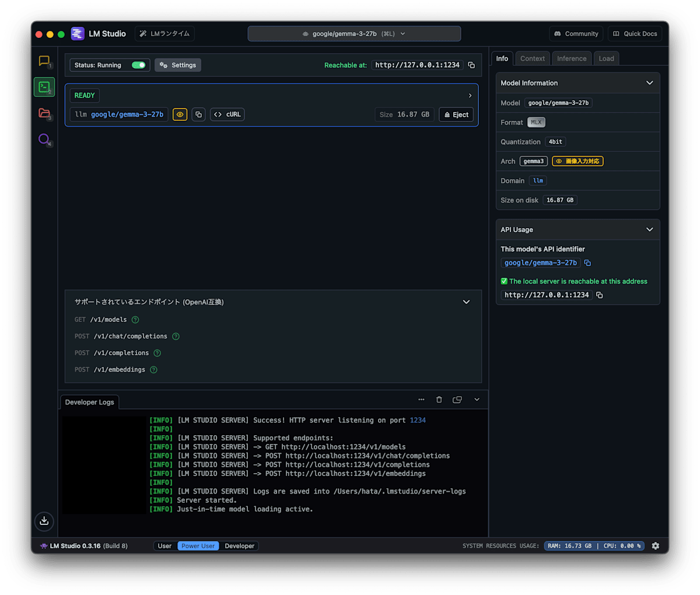700x595 pixels.
Task: Open server Settings button
Action: click(178, 65)
